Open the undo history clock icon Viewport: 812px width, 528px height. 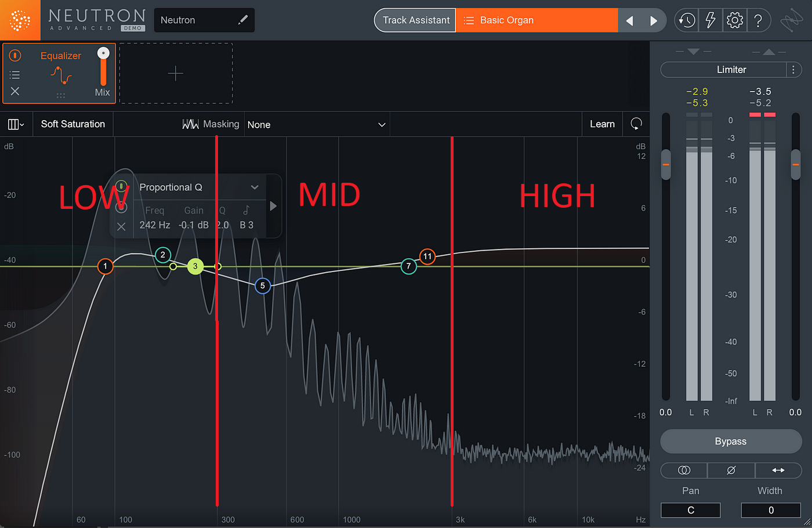687,20
